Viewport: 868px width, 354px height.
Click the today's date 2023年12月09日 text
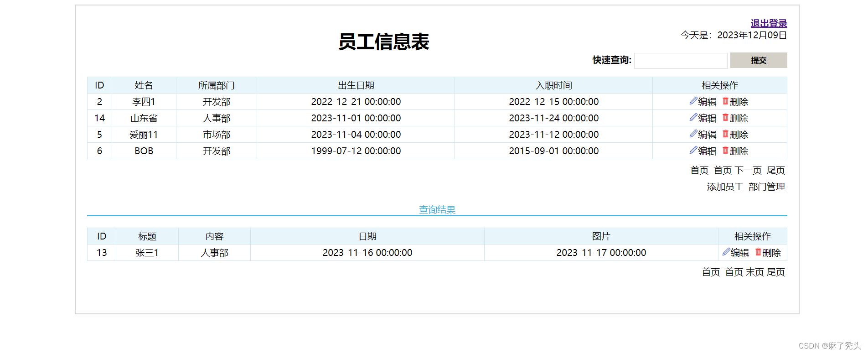point(752,35)
